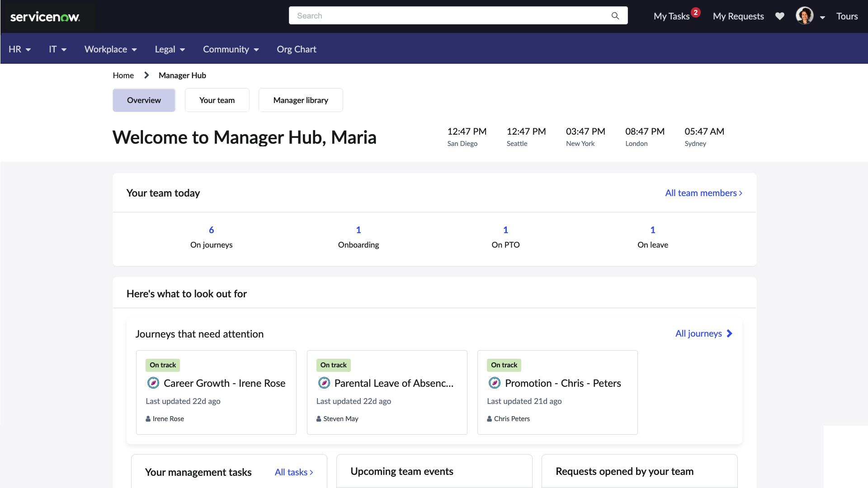Select the Overview tab

point(144,100)
